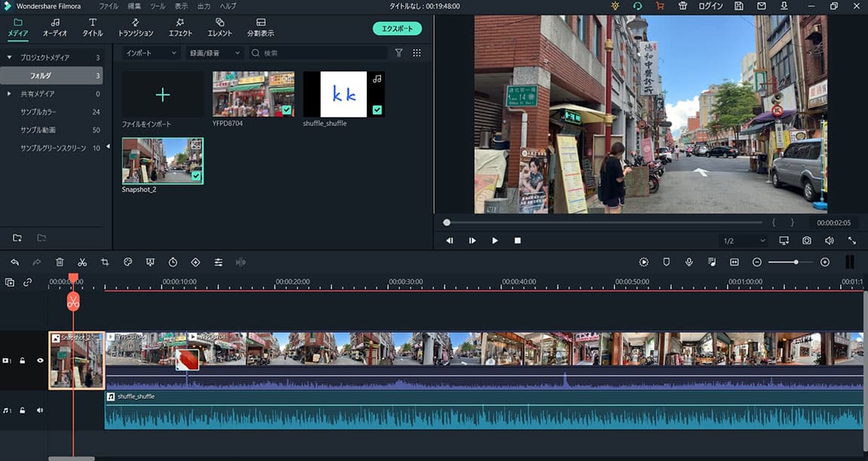Viewport: 868px width, 461px height.
Task: Open the 録画/録音 dropdown
Action: click(215, 53)
